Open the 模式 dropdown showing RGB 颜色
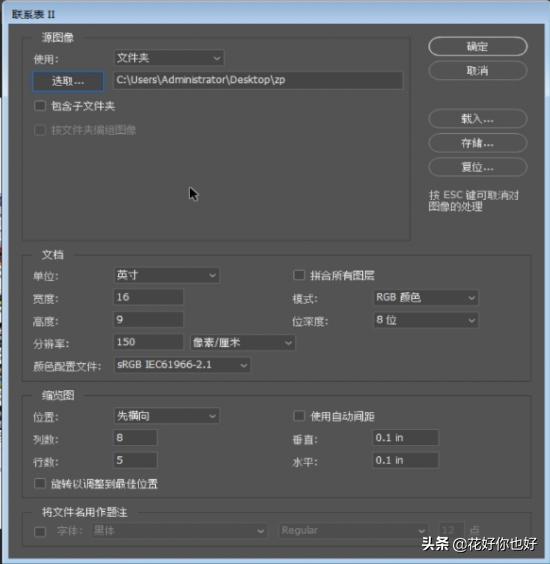The image size is (550, 564). [426, 298]
